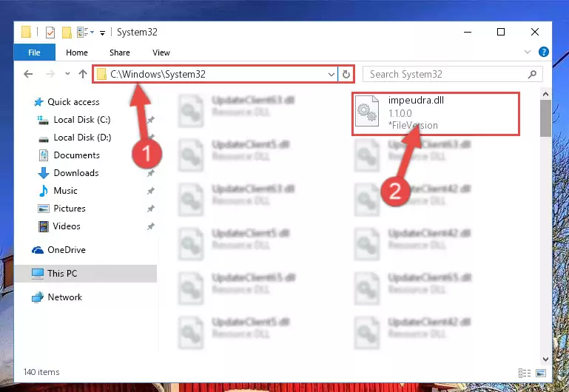The width and height of the screenshot is (569, 392).
Task: Open Music in the sidebar
Action: pyautogui.click(x=65, y=191)
